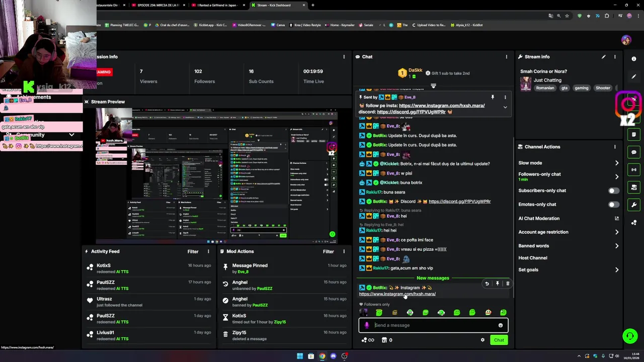This screenshot has height=362, width=644.
Task: Toggle Emotes-only chat switch
Action: [x=614, y=205]
